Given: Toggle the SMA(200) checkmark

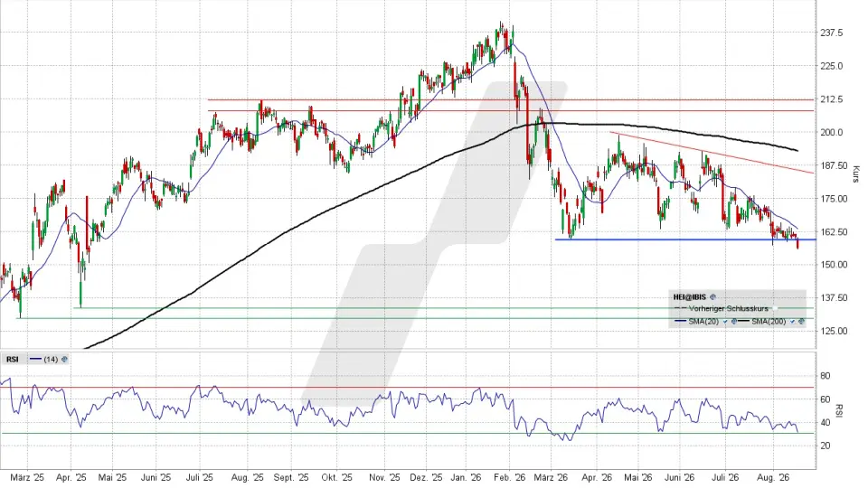Looking at the screenshot, I should pos(792,321).
